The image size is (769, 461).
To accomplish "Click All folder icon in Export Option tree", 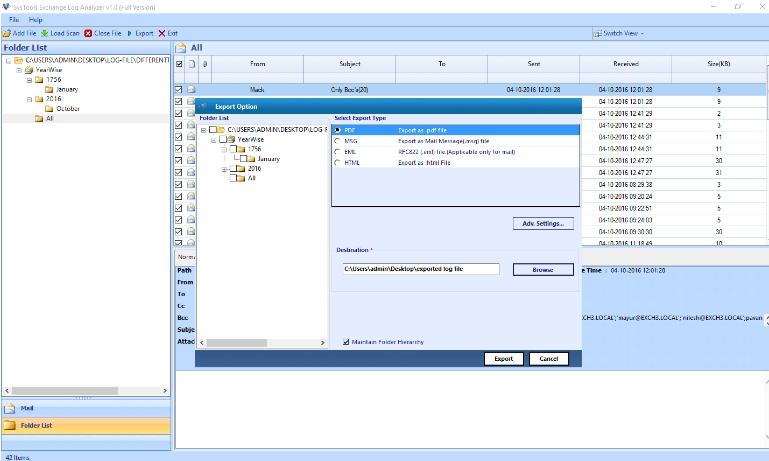I will click(241, 179).
